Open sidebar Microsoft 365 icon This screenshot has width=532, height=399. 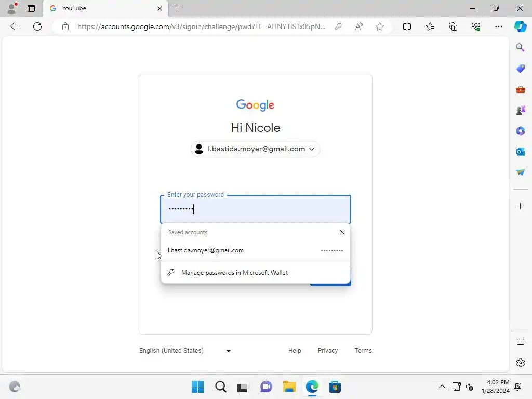click(520, 131)
